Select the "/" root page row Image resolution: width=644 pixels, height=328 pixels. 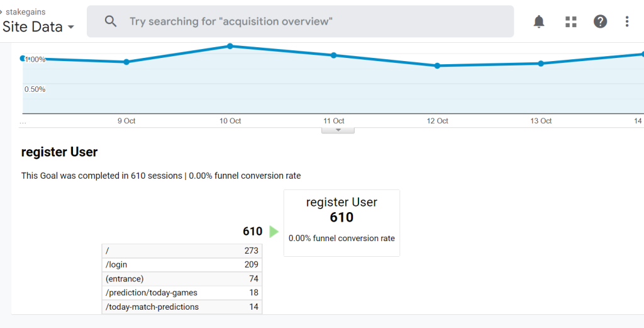point(182,251)
